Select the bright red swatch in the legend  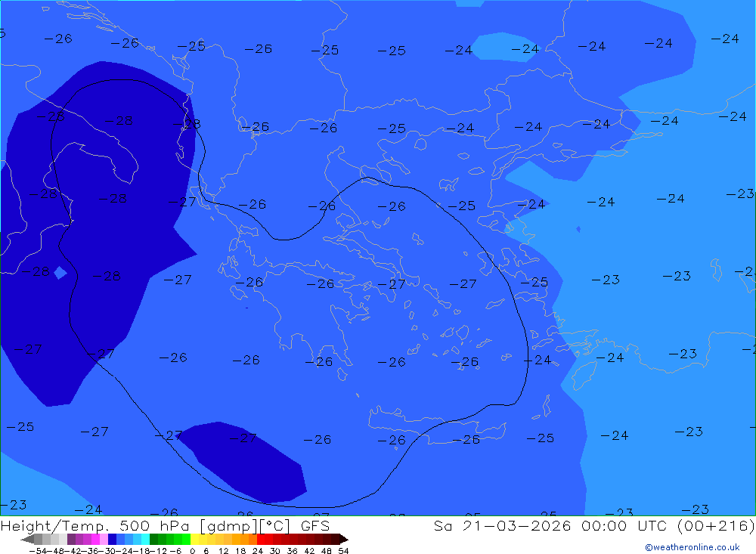tap(261, 539)
